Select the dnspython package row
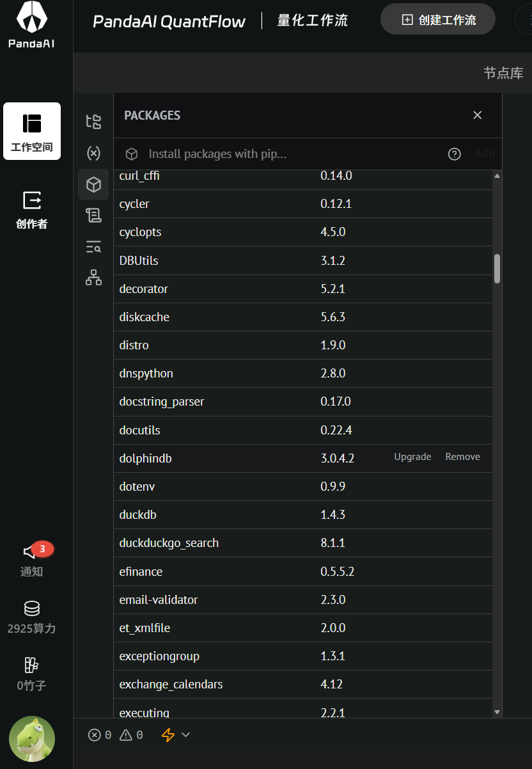This screenshot has width=532, height=769. pos(303,373)
